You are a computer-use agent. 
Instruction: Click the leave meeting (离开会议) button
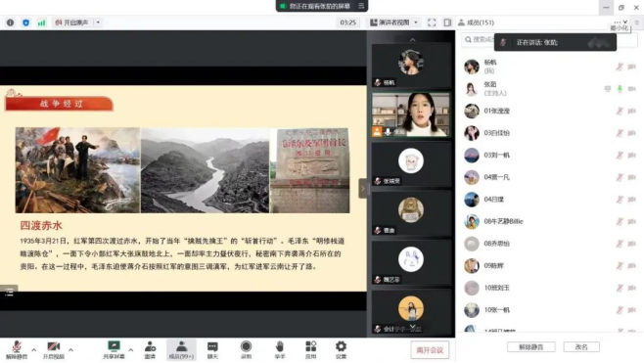[x=430, y=350]
